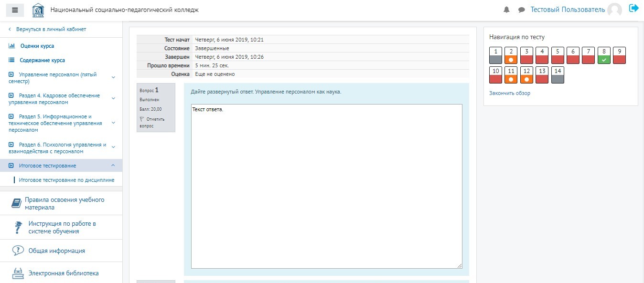Open notifications bell icon
Image resolution: width=644 pixels, height=283 pixels.
(x=506, y=10)
